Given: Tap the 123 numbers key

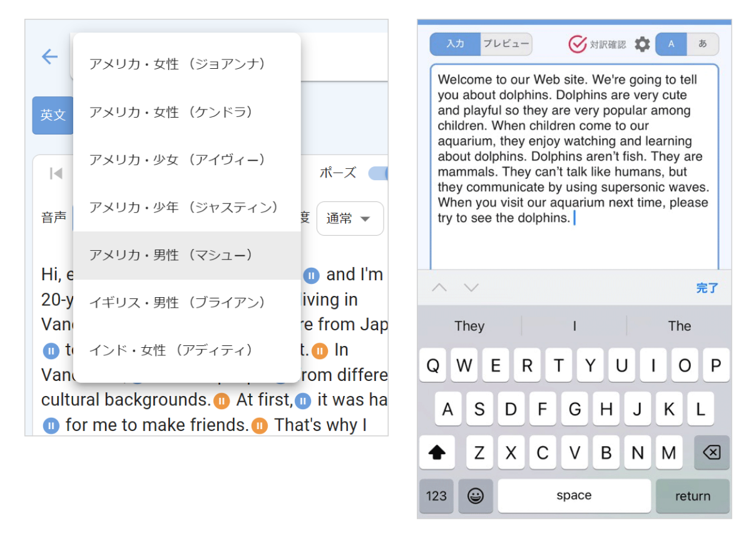Looking at the screenshot, I should (436, 496).
